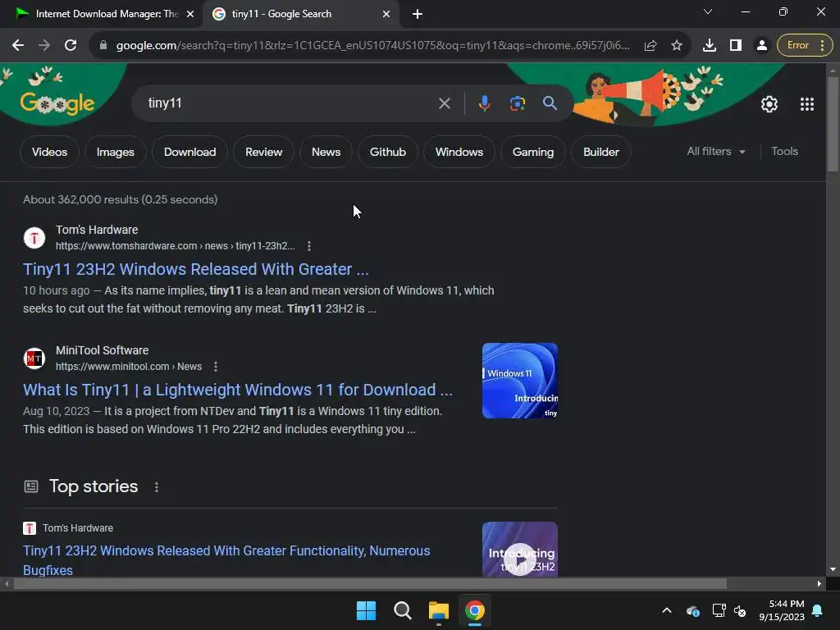The width and height of the screenshot is (840, 630).
Task: Open Chrome side panel
Action: (736, 45)
